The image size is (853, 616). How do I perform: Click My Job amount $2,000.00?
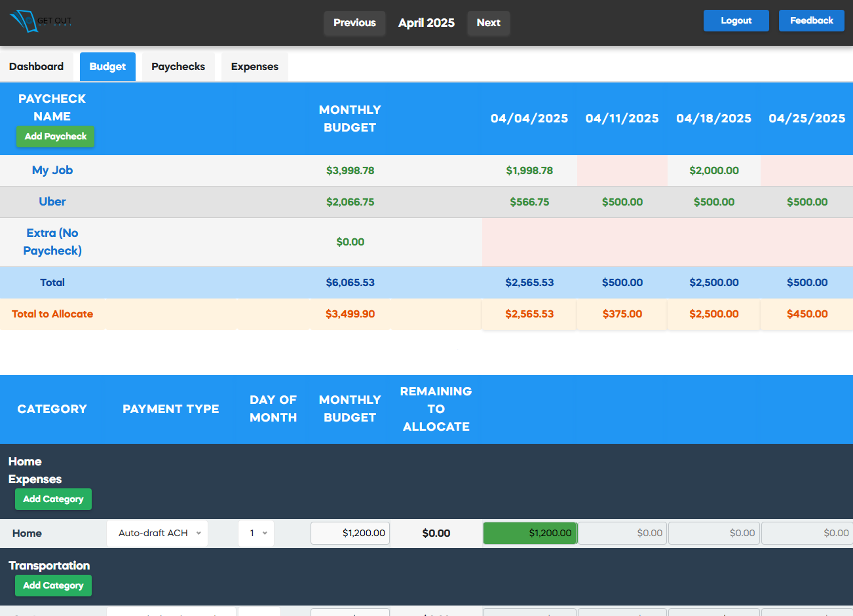point(714,171)
